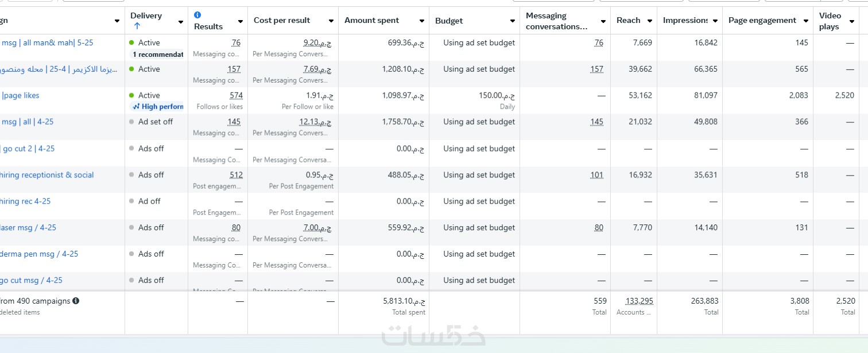Expand the Amount spent column options arrow
The image size is (868, 353).
pos(422,21)
